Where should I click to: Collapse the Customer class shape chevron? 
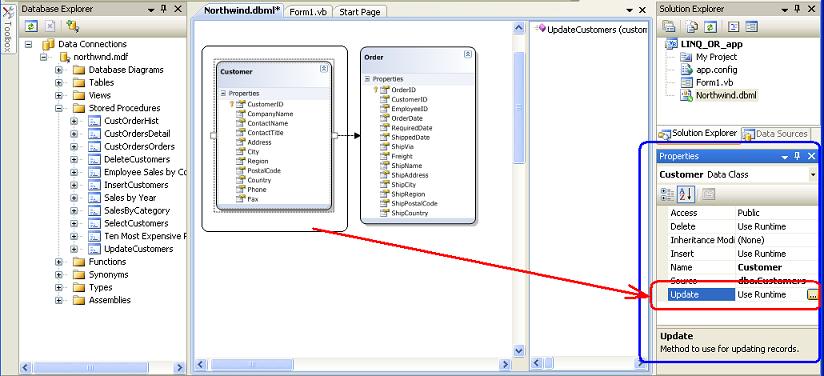click(x=324, y=68)
